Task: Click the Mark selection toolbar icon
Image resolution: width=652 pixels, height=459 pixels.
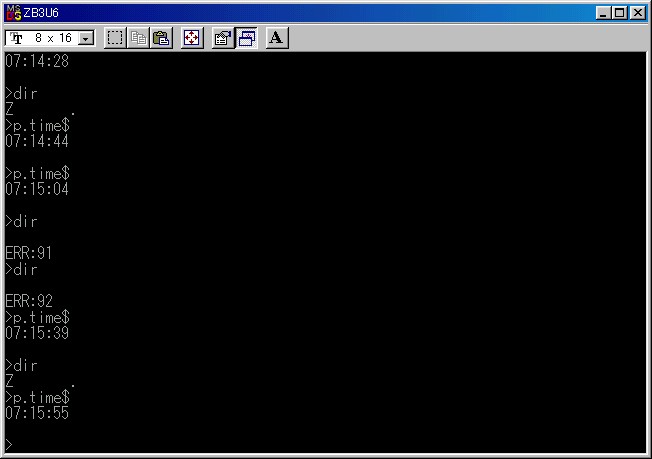Action: tap(115, 38)
